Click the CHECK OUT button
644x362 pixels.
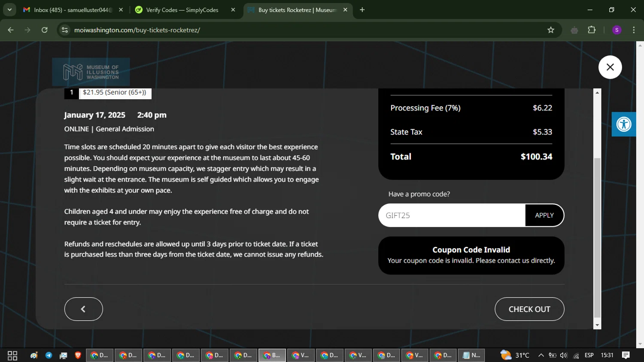click(529, 309)
